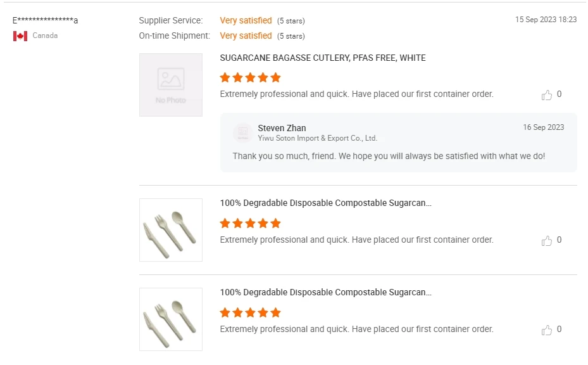Open the third '100% Degradable Disposable' product link
The height and width of the screenshot is (365, 588).
tap(326, 293)
